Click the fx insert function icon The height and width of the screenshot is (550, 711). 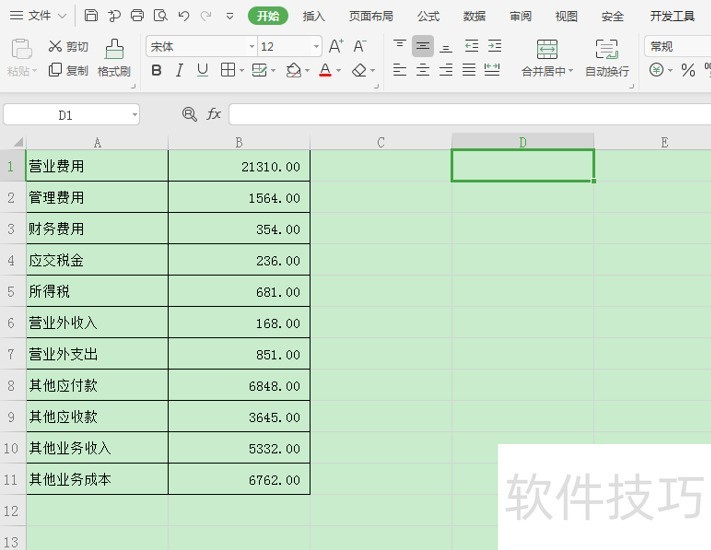pyautogui.click(x=214, y=114)
